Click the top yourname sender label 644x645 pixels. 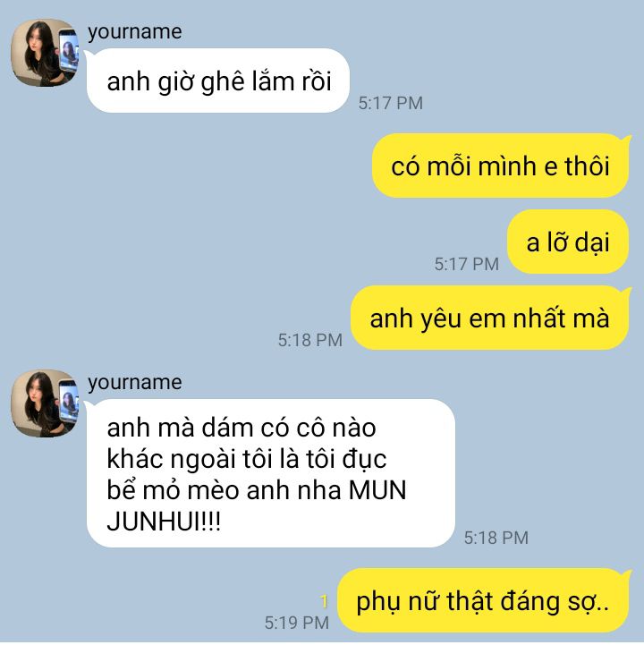[135, 31]
